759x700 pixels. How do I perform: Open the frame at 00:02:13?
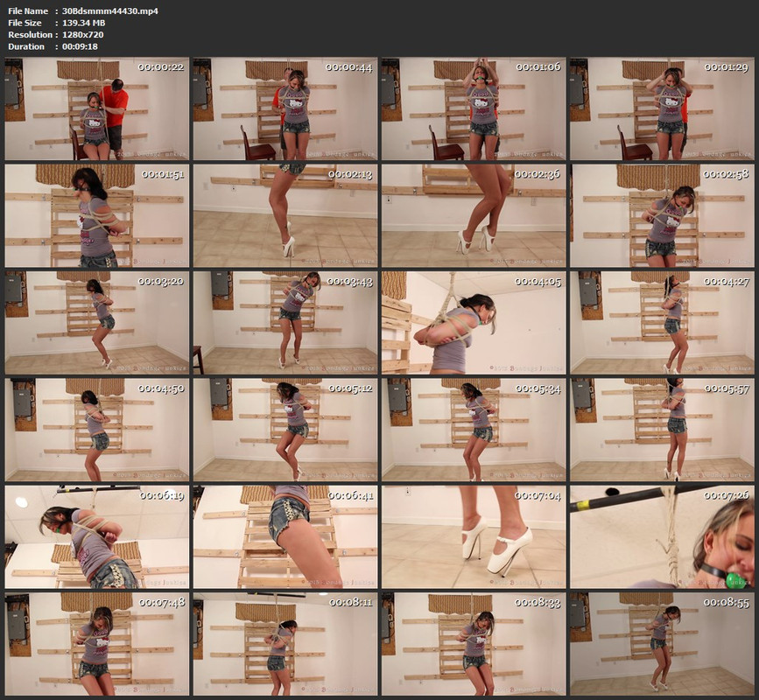tap(285, 216)
